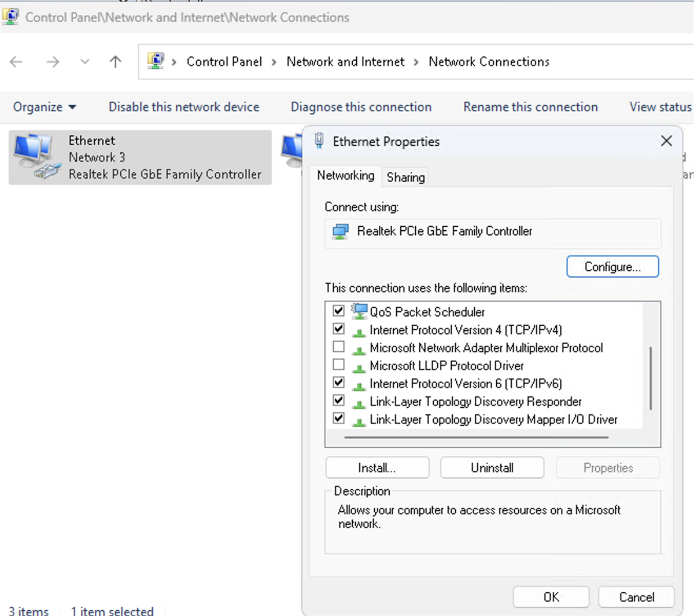The image size is (694, 616).
Task: Uncheck Internet Protocol Version 4 (TCP/IPv4)
Action: point(339,329)
